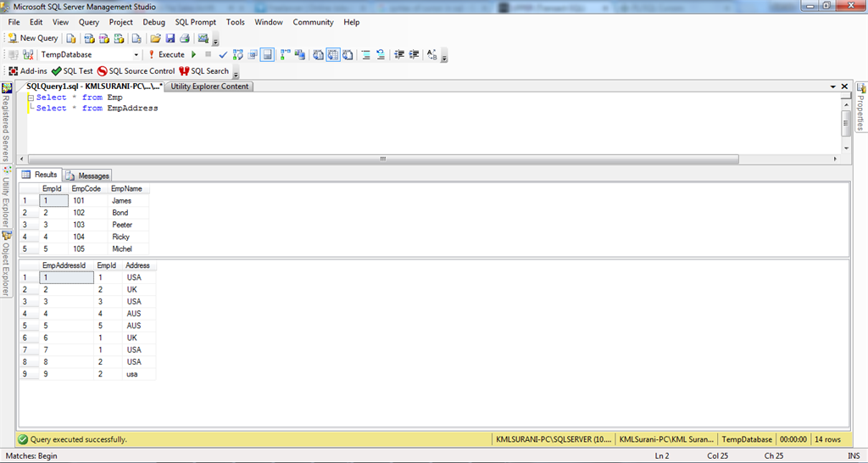Open a file with folder icon

point(156,38)
